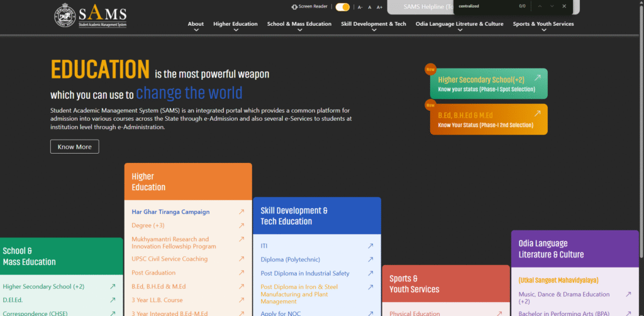Click arrow beside Post Diploma in Iron & Steel

(370, 287)
